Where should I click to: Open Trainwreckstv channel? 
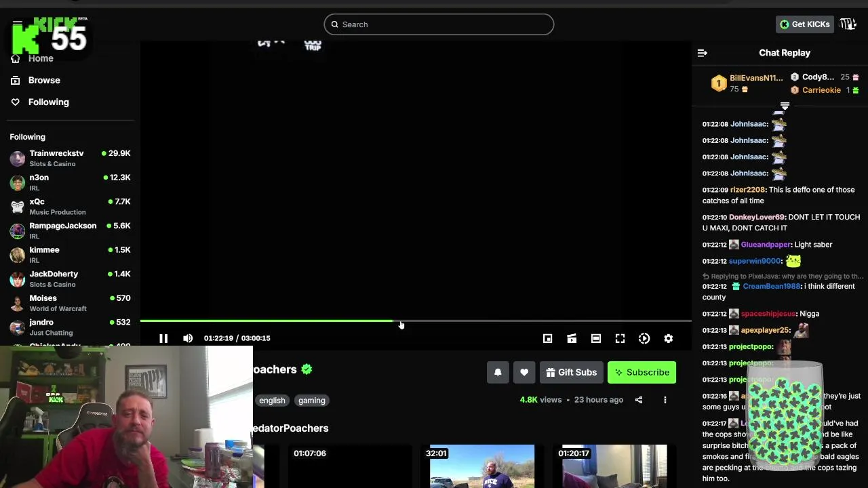pyautogui.click(x=70, y=158)
